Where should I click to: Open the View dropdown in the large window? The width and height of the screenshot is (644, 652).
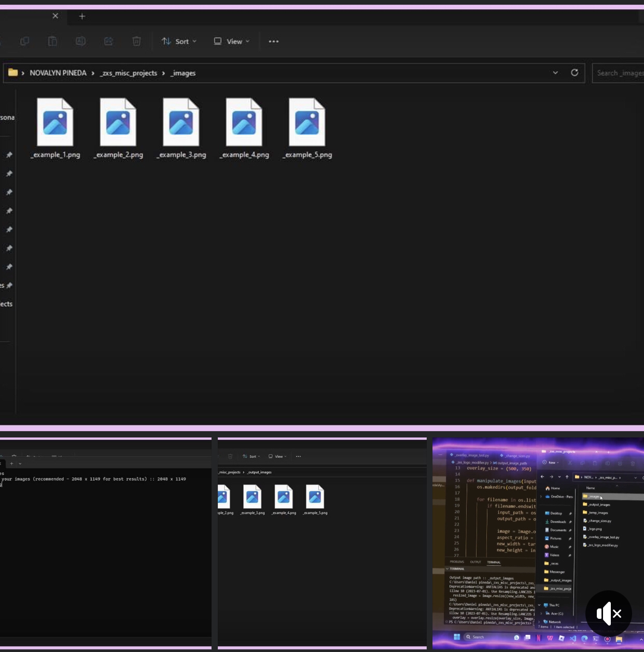click(232, 41)
